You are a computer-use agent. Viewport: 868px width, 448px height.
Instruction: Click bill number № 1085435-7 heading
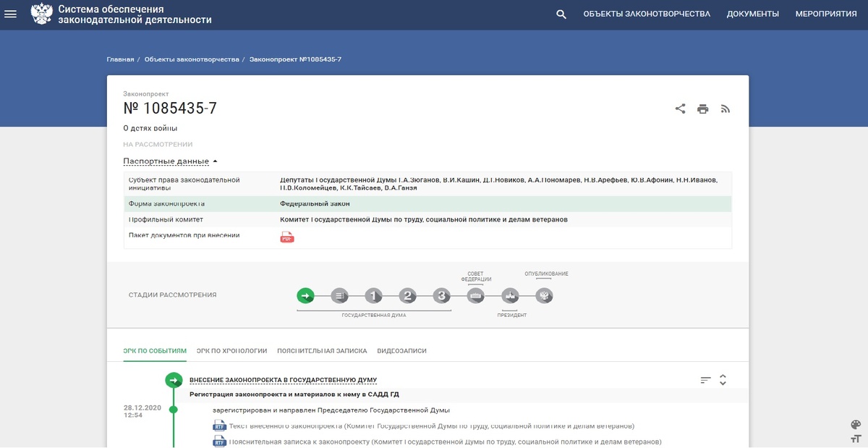[170, 109]
